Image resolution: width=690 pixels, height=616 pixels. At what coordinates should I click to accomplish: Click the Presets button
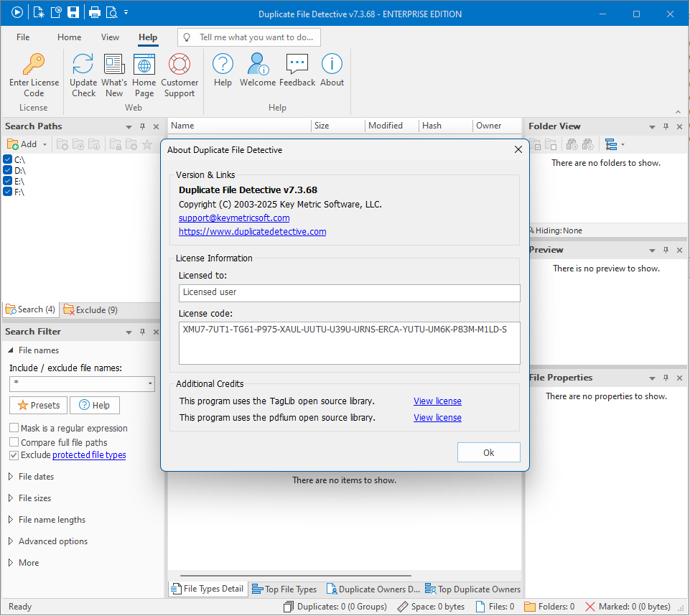(x=38, y=405)
